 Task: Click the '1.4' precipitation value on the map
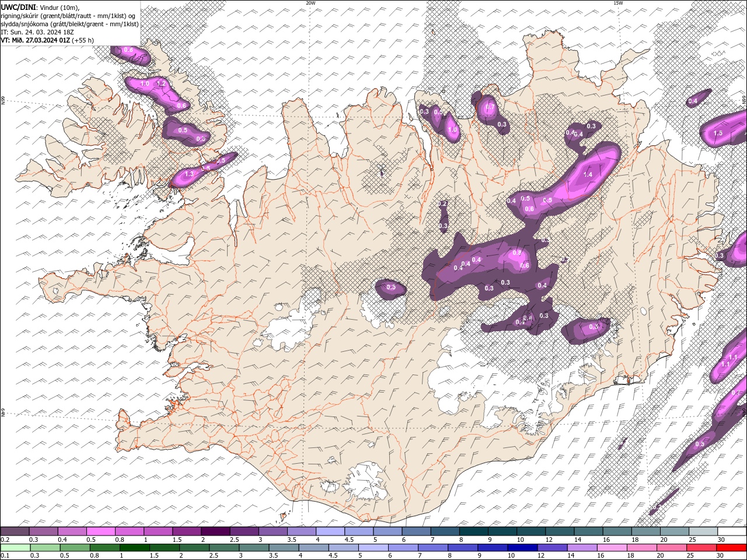(x=588, y=174)
